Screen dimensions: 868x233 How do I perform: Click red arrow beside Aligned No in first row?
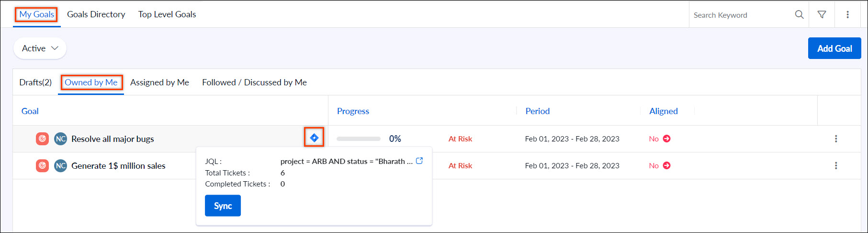point(666,139)
